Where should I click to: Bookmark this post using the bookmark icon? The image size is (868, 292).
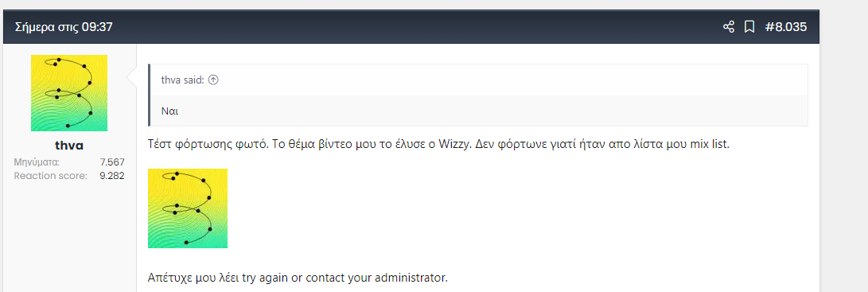point(749,26)
